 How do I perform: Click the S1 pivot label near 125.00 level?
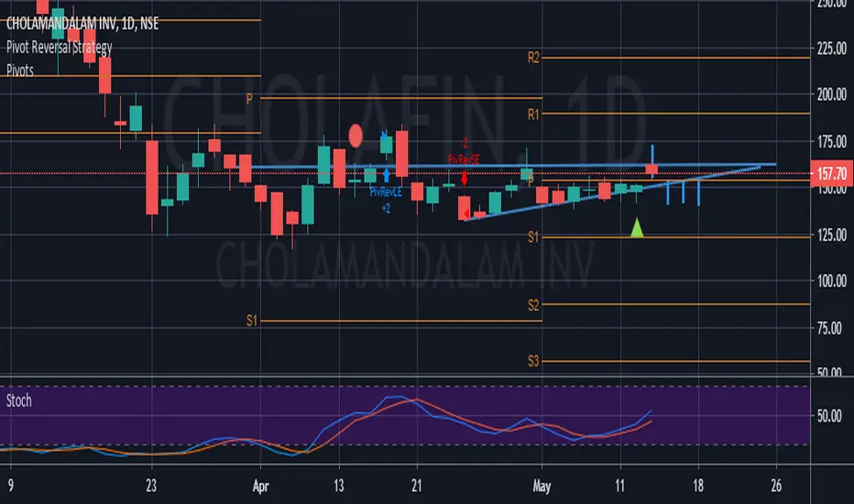coord(533,237)
